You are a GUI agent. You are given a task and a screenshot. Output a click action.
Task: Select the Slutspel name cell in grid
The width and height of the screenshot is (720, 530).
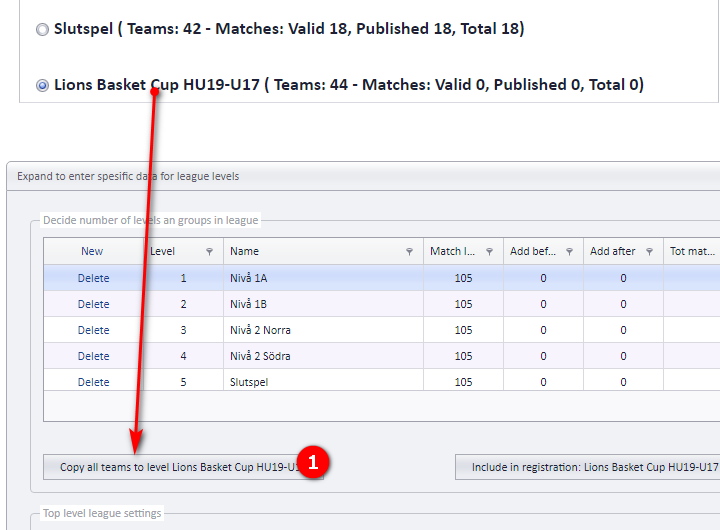(x=323, y=382)
